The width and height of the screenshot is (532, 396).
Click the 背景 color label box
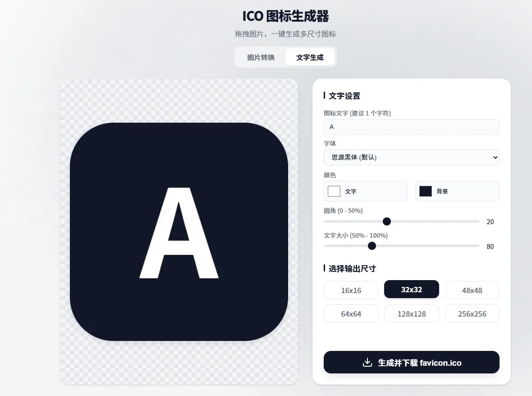click(x=457, y=191)
